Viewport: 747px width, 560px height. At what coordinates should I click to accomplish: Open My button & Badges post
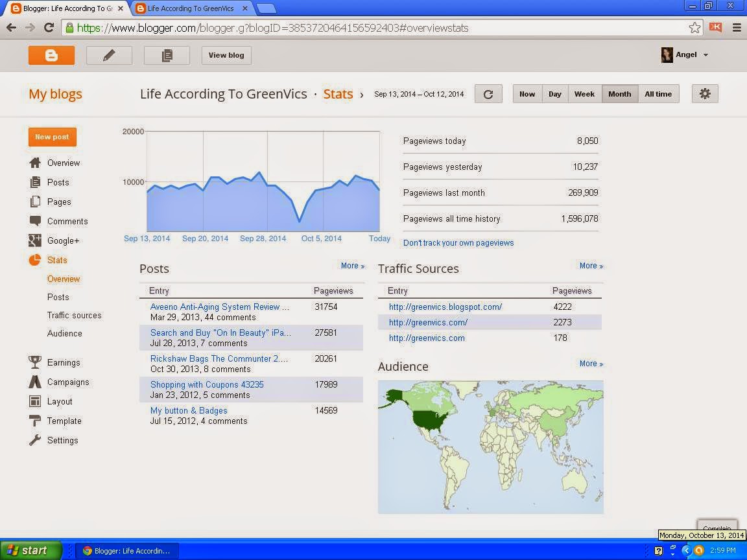pyautogui.click(x=189, y=410)
